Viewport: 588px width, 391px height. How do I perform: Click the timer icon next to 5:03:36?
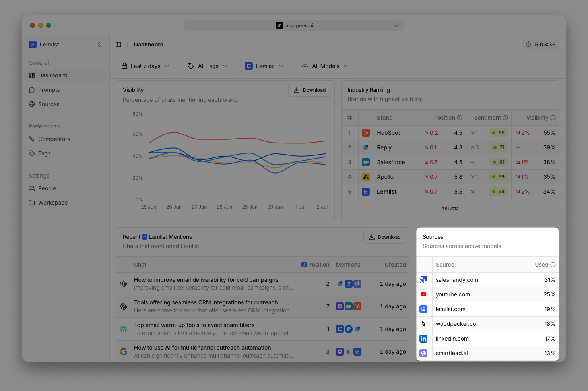point(528,45)
